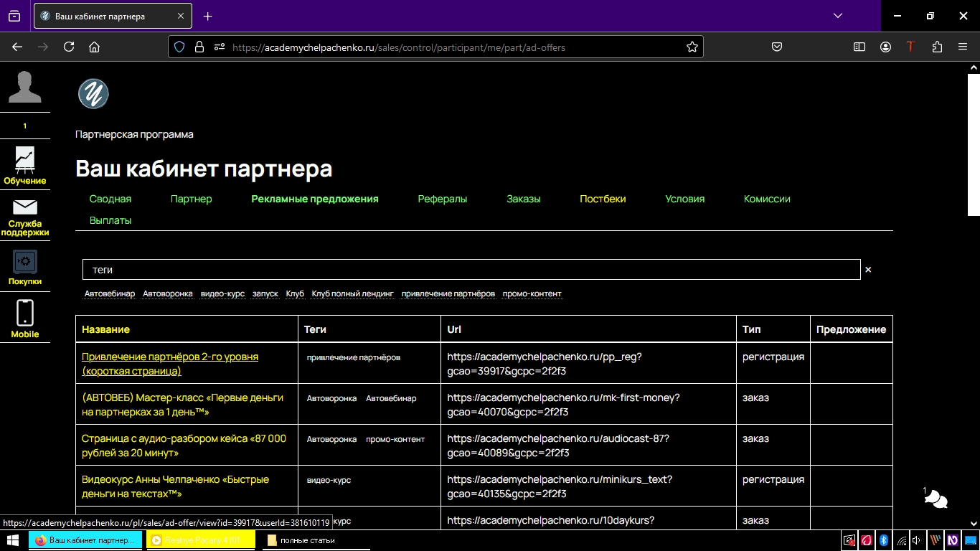This screenshot has height=551, width=980.
Task: Open аудио-разбор кейса 87 000 рублей offer
Action: click(184, 446)
